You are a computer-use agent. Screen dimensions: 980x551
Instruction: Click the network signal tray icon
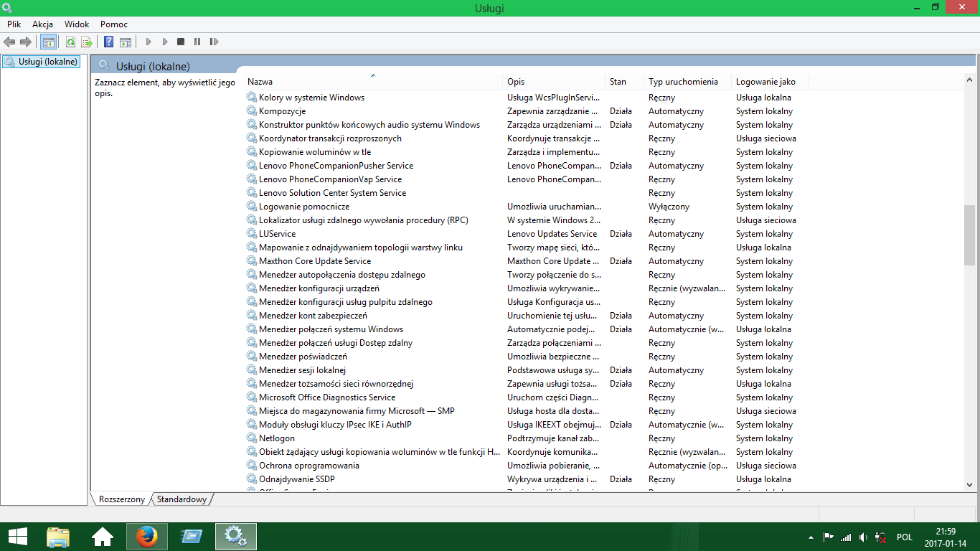846,537
